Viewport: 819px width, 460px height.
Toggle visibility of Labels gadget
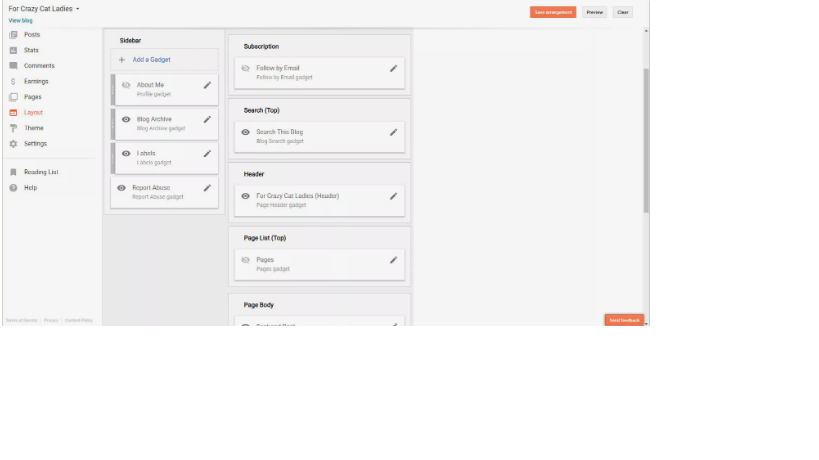126,154
